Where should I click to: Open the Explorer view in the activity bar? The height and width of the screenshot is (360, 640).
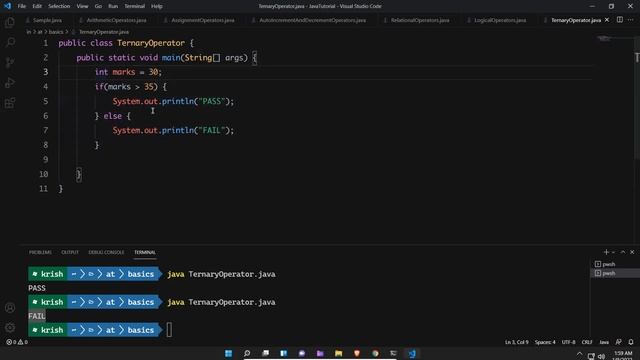click(10, 22)
